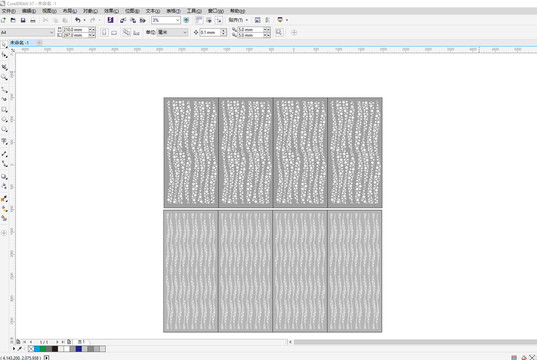Open the A4 page size dropdown
This screenshot has height=360, width=537.
tap(52, 32)
